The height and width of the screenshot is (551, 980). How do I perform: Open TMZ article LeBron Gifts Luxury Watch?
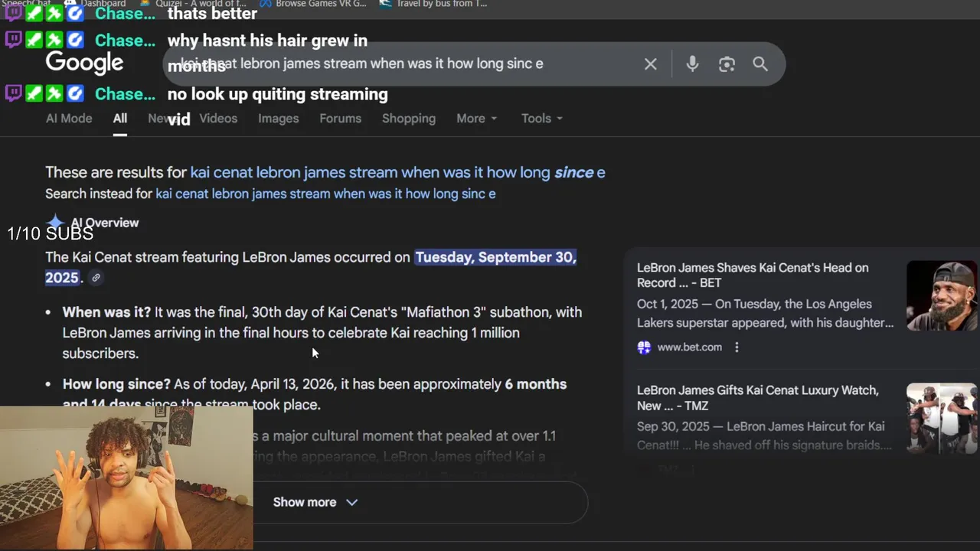[757, 398]
